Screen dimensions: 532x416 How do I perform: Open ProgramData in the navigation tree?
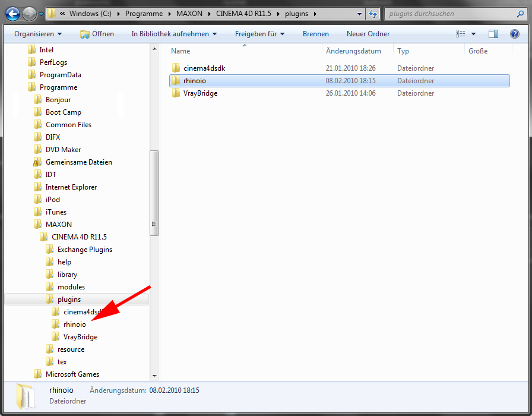pyautogui.click(x=54, y=75)
